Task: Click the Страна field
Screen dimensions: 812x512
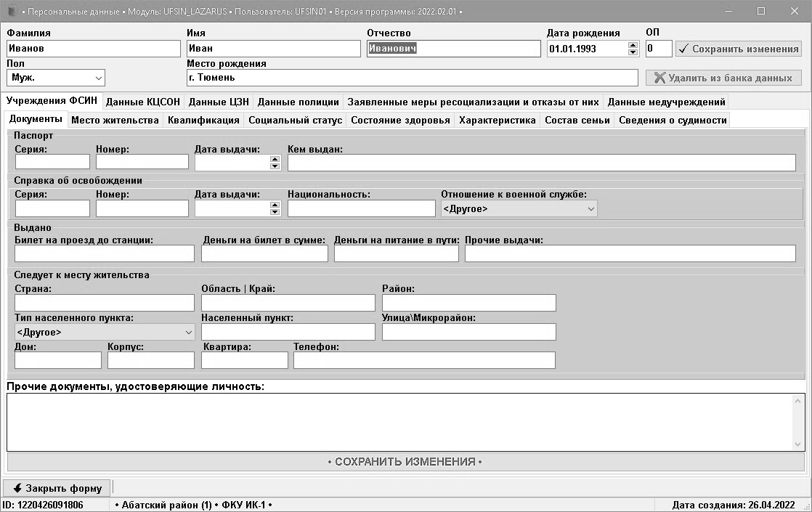Action: click(x=105, y=303)
